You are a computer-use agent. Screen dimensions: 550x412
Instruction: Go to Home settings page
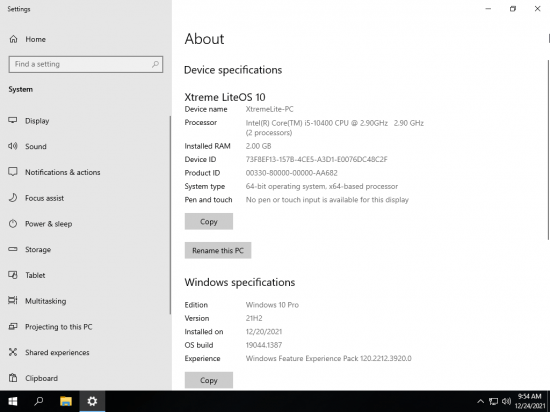click(x=86, y=39)
